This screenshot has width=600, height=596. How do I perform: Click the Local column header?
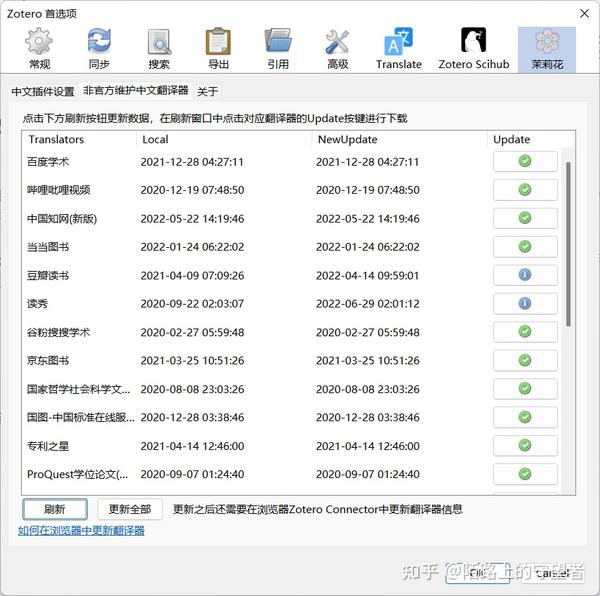click(x=223, y=140)
